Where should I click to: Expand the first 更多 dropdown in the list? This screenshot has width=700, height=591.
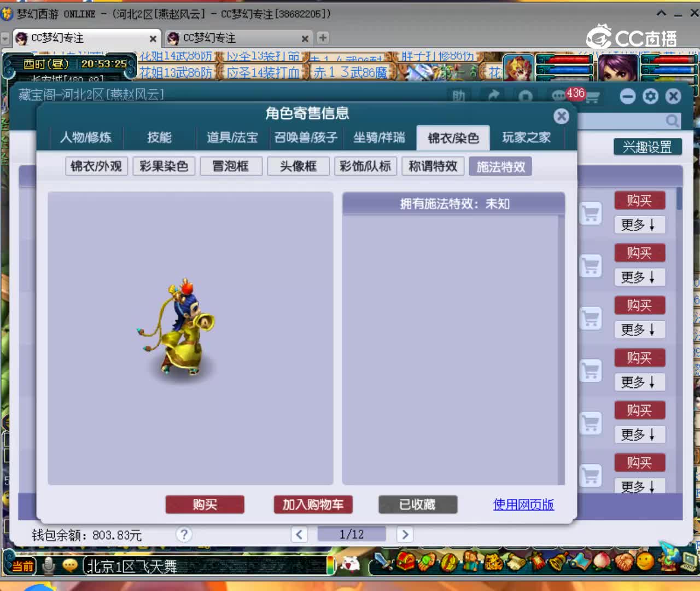pos(639,225)
